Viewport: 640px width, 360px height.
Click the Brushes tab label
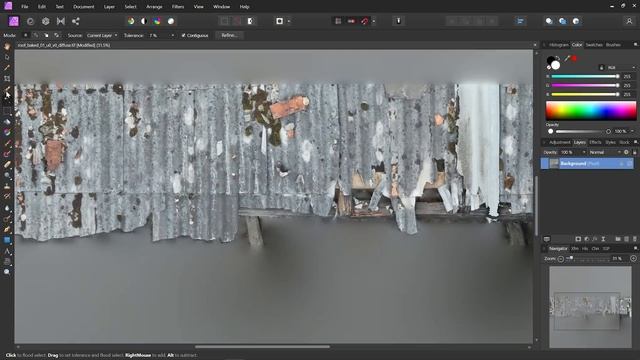pos(613,45)
